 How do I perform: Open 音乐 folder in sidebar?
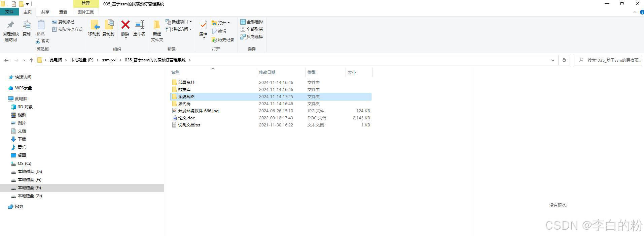click(19, 147)
